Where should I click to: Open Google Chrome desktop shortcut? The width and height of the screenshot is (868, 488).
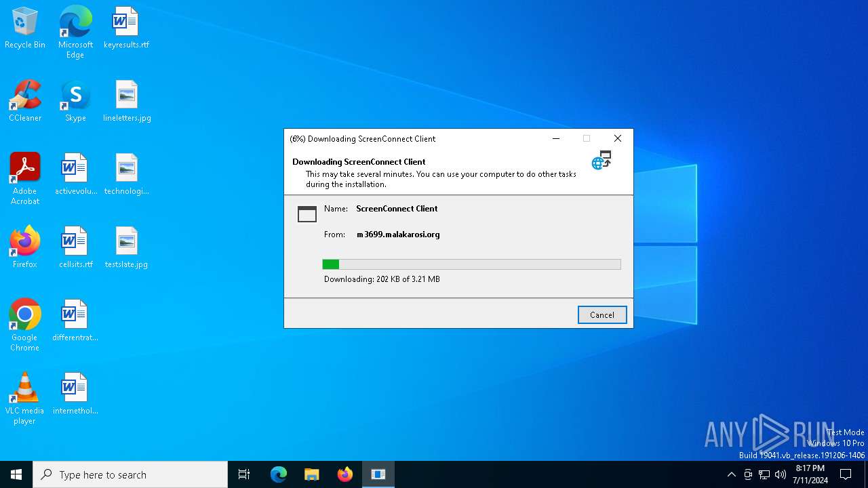(25, 325)
